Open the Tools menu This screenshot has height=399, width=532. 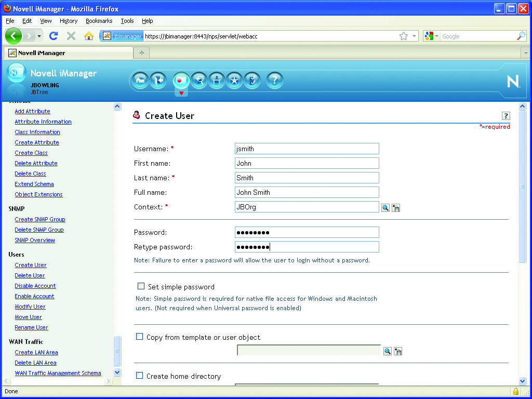click(x=127, y=21)
